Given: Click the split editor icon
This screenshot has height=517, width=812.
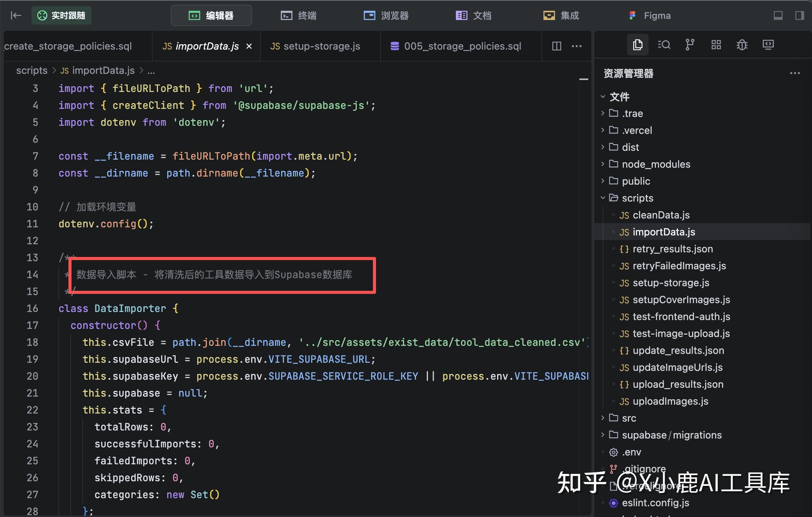Looking at the screenshot, I should tap(557, 46).
